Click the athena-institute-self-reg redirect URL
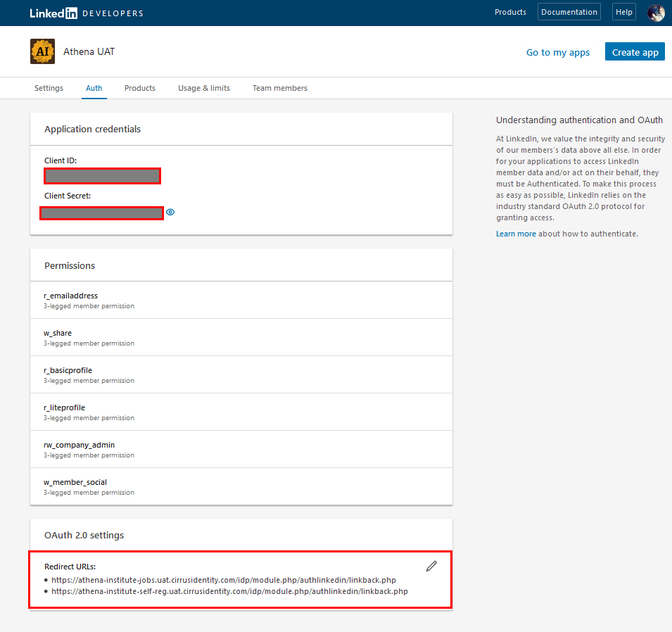Image resolution: width=672 pixels, height=632 pixels. pos(229,591)
